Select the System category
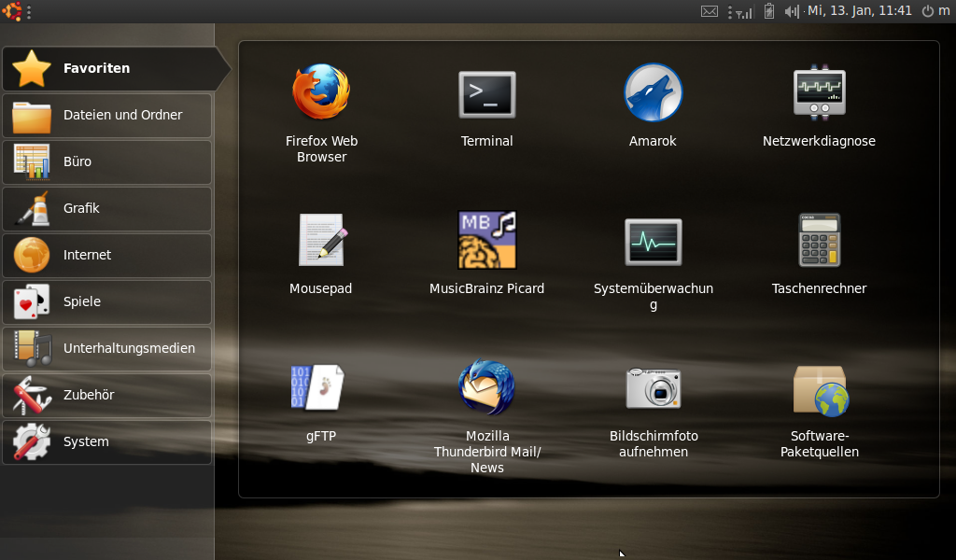The width and height of the screenshot is (956, 560). [x=107, y=441]
